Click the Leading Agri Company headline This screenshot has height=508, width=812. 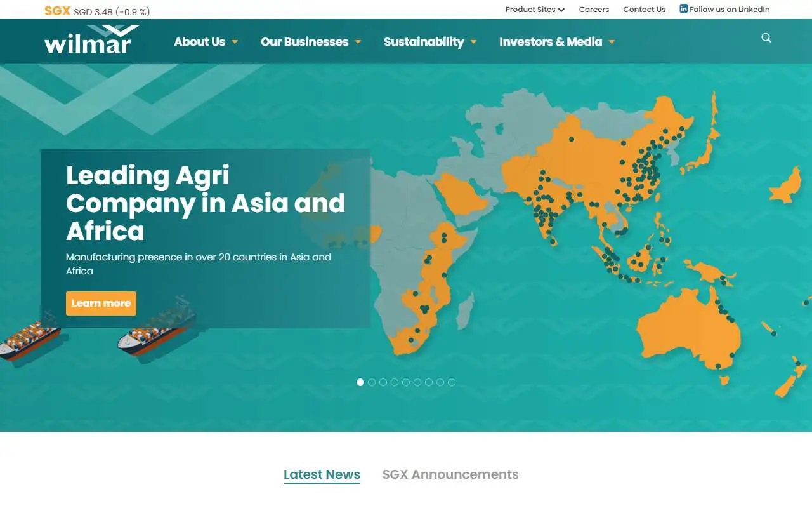(x=206, y=203)
